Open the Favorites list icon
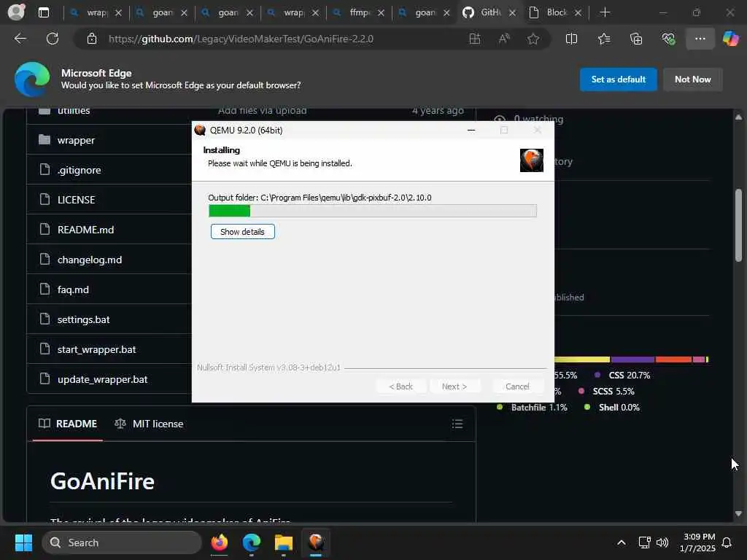This screenshot has height=560, width=747. (x=604, y=39)
